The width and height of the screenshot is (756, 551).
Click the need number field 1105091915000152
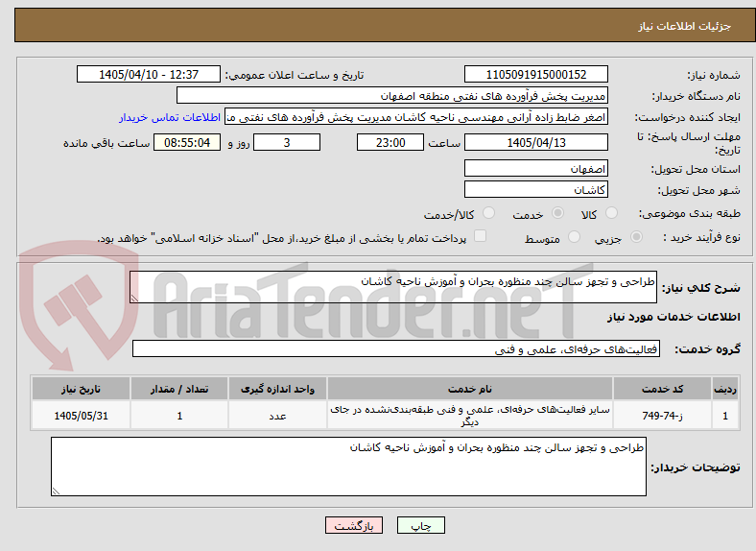click(535, 74)
